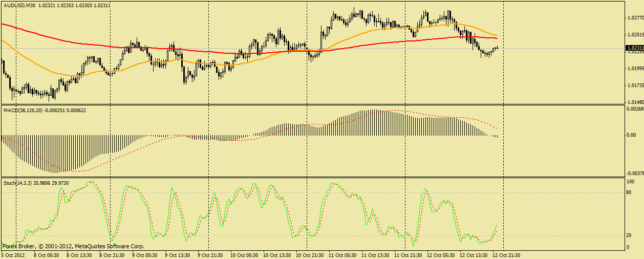Screen dimensions: 644x259
Task: Click the 8 Oct 13:30 time label
Action: click(x=79, y=254)
